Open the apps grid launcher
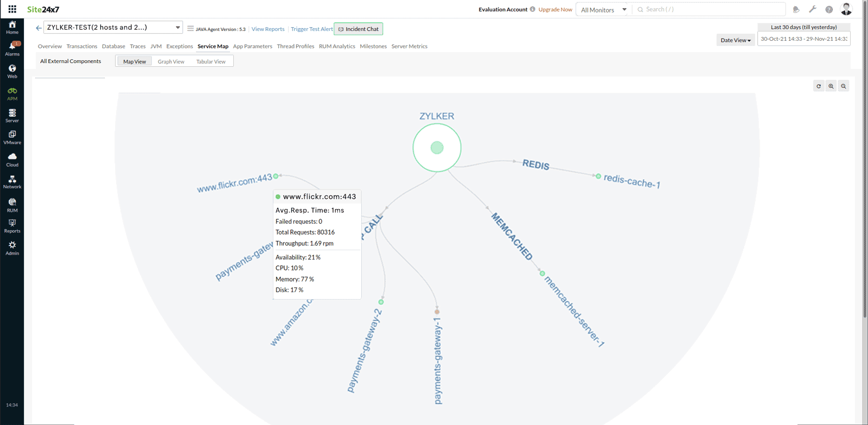 tap(12, 9)
